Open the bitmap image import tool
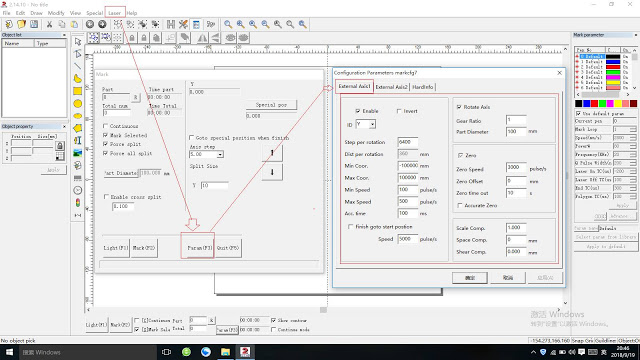640x360 pixels. [x=78, y=153]
